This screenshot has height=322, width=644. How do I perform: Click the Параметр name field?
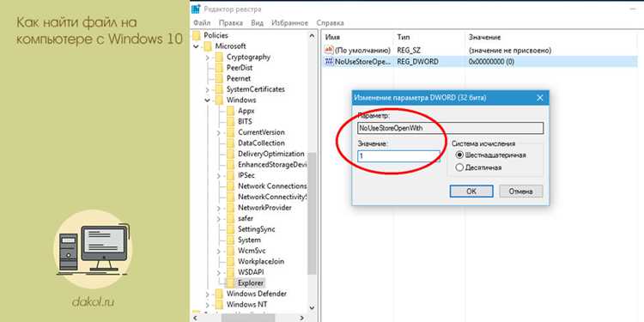click(x=450, y=128)
